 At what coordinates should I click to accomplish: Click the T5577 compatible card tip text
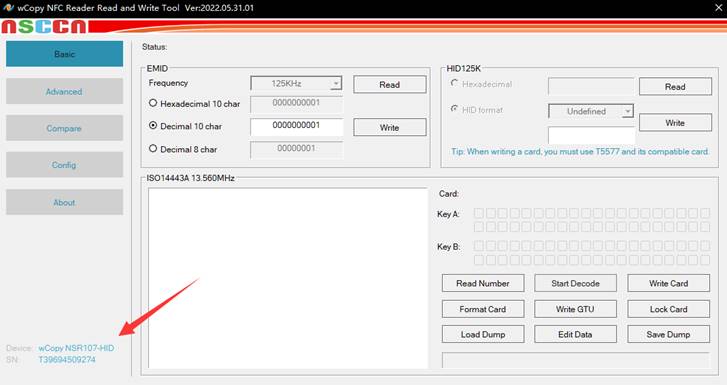pos(580,152)
